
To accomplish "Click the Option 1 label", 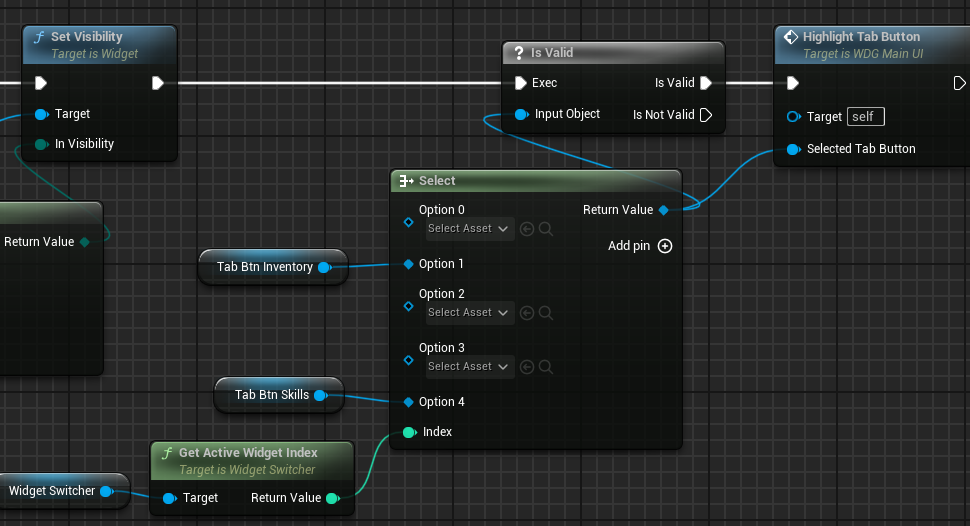I will click(441, 264).
